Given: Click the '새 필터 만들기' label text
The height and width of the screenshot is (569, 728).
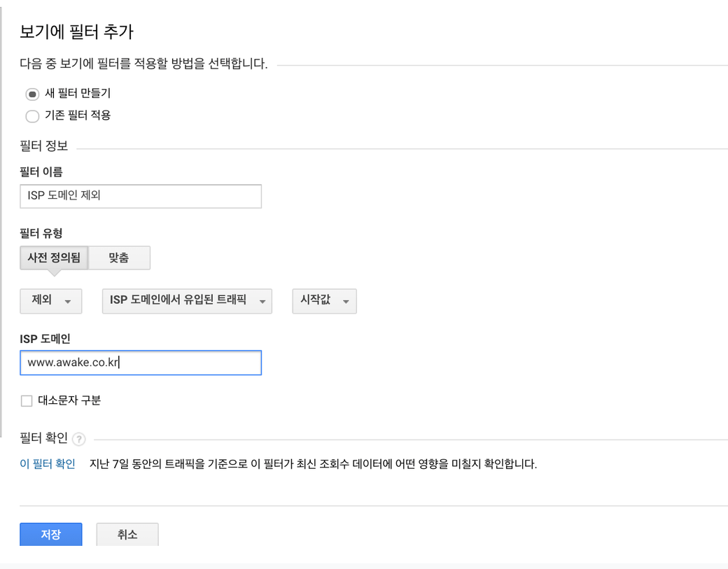Looking at the screenshot, I should tap(78, 93).
